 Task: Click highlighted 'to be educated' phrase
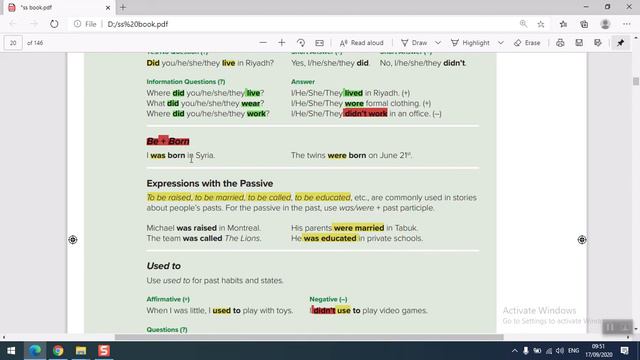pyautogui.click(x=322, y=198)
